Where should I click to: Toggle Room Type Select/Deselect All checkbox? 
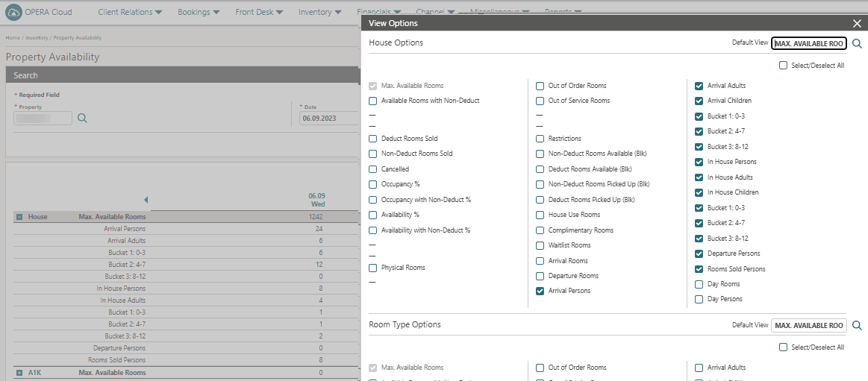coord(784,347)
